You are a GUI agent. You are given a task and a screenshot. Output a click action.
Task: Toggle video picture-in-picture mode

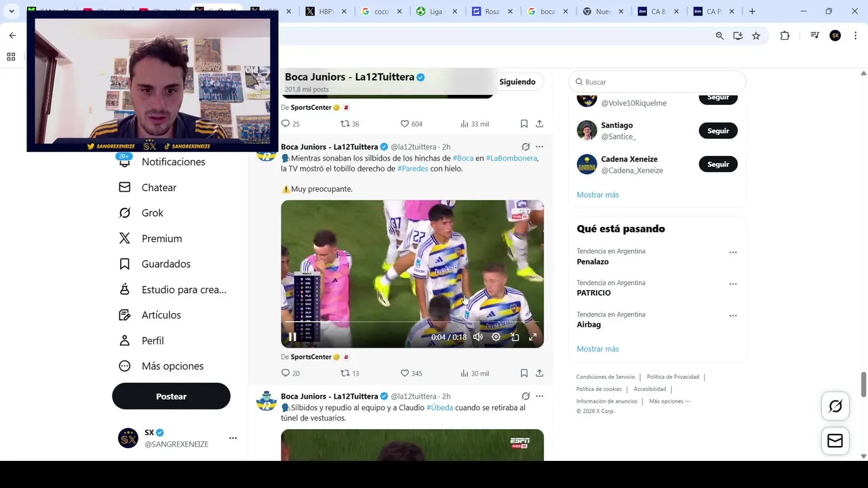(x=515, y=337)
